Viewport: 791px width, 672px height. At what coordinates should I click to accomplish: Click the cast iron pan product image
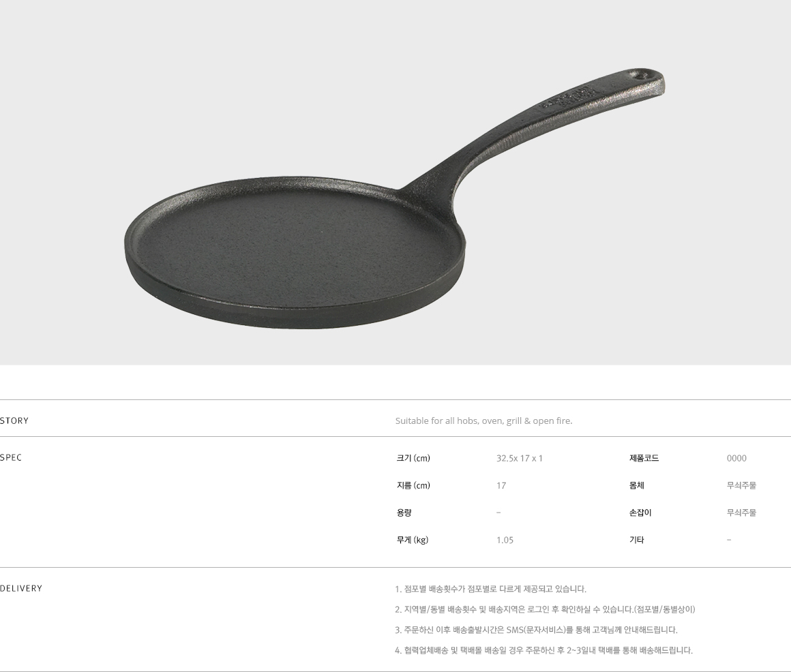click(x=393, y=199)
